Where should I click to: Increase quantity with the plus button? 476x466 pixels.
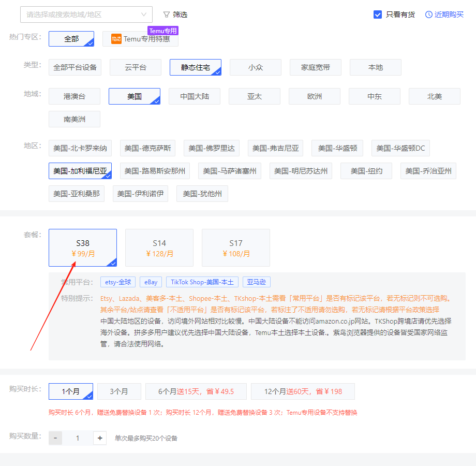[100, 438]
